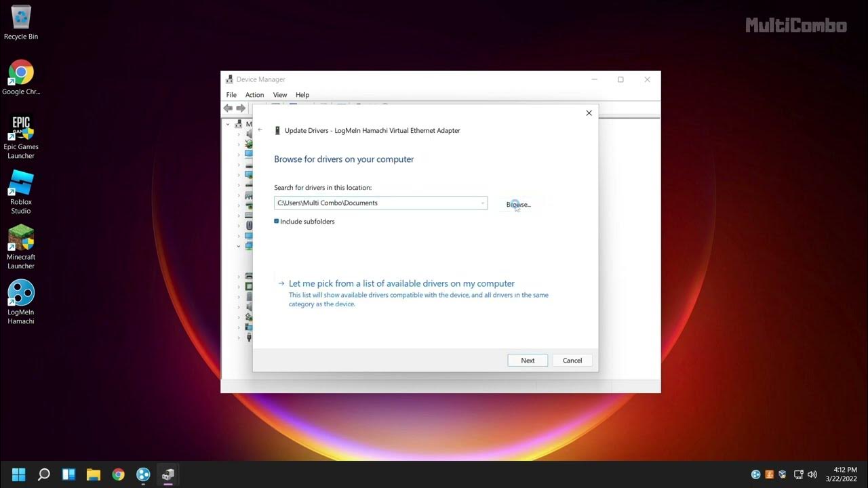Open Hamachi from the taskbar
The height and width of the screenshot is (488, 868).
click(143, 474)
